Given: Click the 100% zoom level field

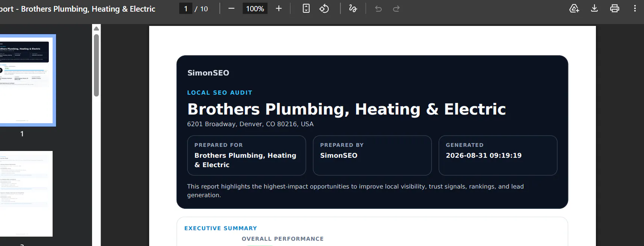Looking at the screenshot, I should point(255,9).
